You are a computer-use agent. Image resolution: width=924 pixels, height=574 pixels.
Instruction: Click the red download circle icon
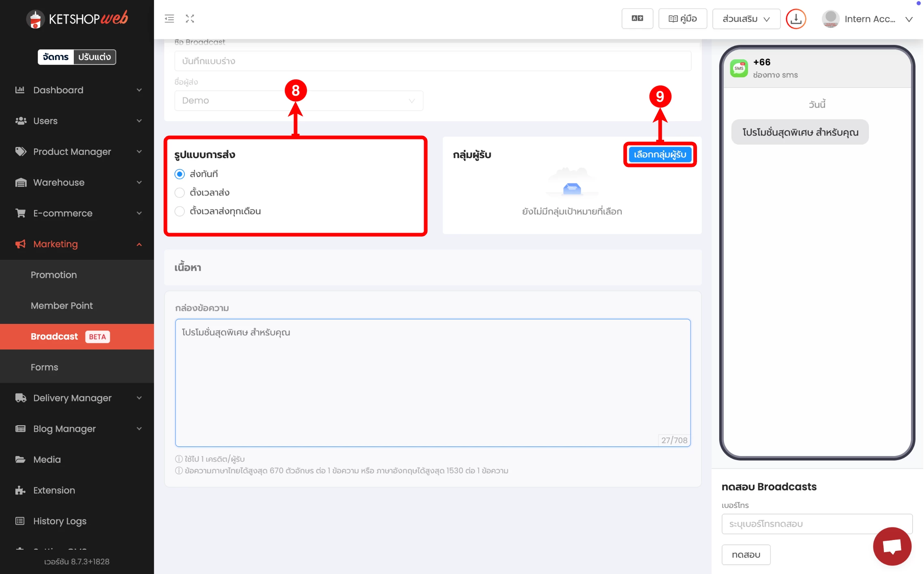point(795,19)
